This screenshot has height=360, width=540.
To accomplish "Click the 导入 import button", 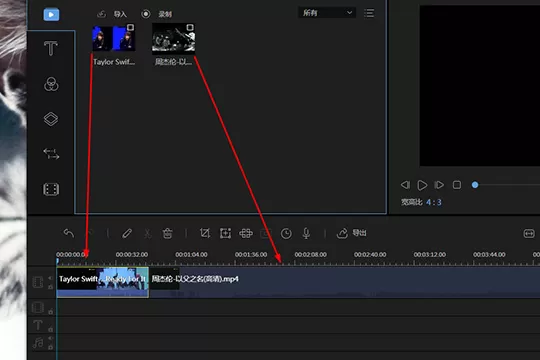I will (x=112, y=14).
